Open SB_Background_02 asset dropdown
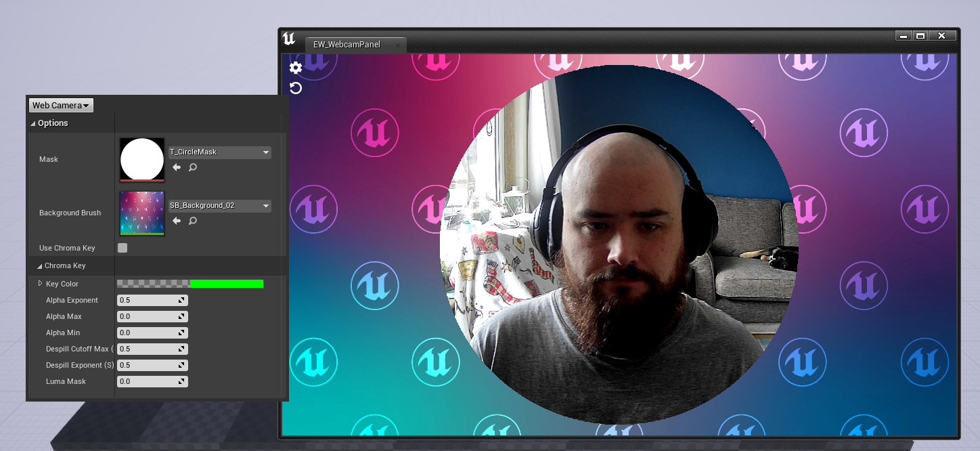Image resolution: width=980 pixels, height=451 pixels. click(x=219, y=205)
